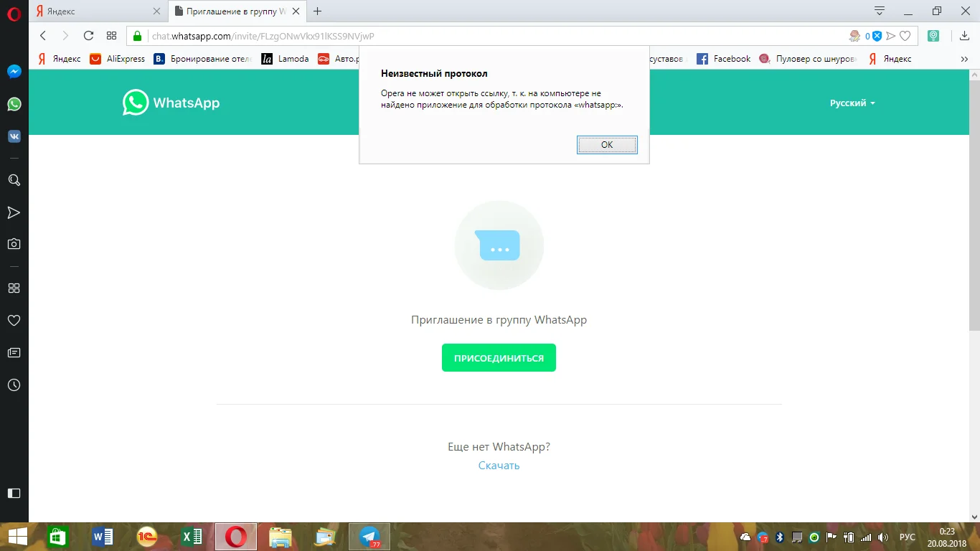The image size is (980, 551).
Task: Open the green extension icon in toolbar
Action: (933, 36)
